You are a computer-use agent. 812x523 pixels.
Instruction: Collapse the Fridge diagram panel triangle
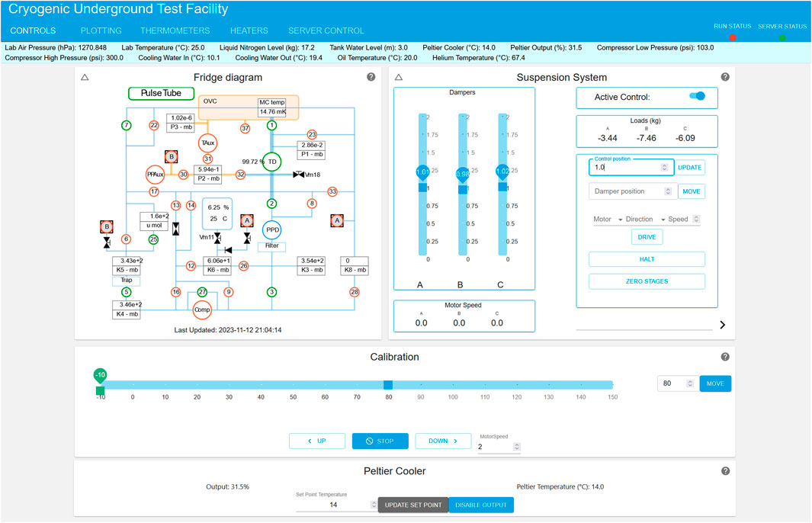pyautogui.click(x=85, y=77)
